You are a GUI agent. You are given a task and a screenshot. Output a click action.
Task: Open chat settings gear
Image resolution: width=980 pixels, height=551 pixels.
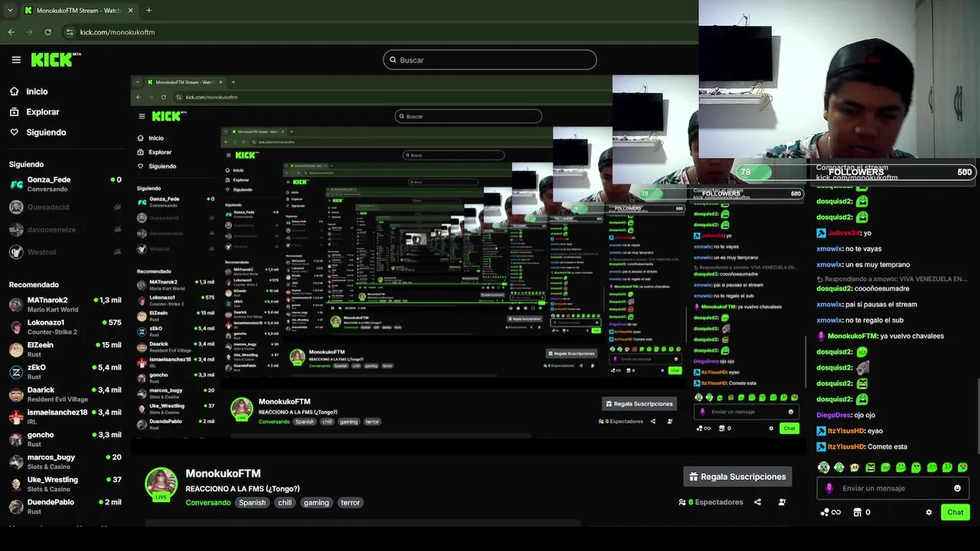pyautogui.click(x=929, y=513)
